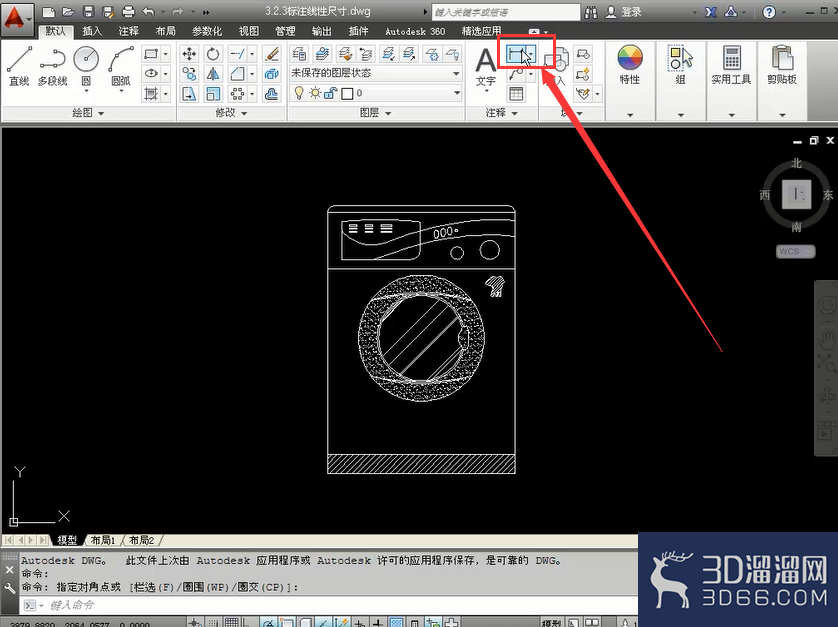The image size is (838, 627).
Task: Open the Properties (特性) color wheel panel
Action: (630, 64)
